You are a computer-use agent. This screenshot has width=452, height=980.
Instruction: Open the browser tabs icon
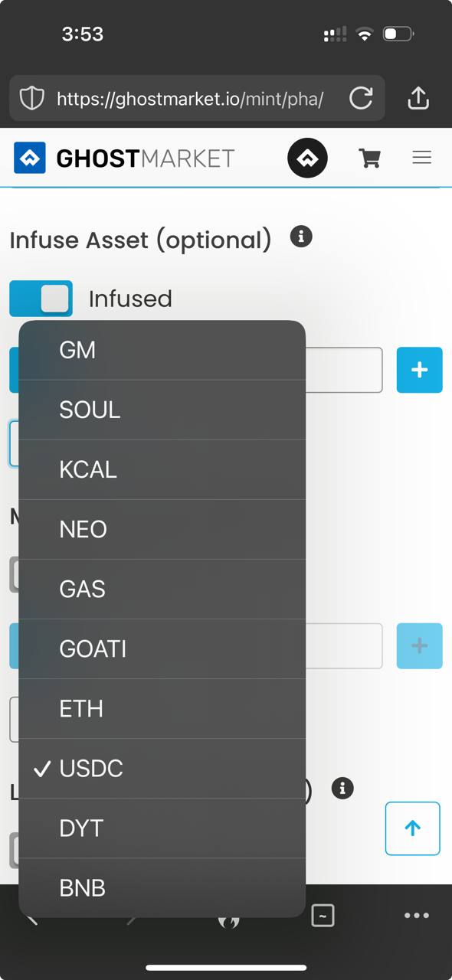tap(323, 915)
